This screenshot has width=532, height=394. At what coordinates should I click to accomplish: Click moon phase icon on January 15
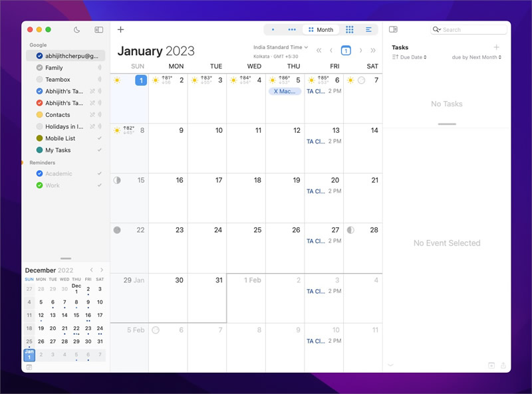(x=117, y=180)
